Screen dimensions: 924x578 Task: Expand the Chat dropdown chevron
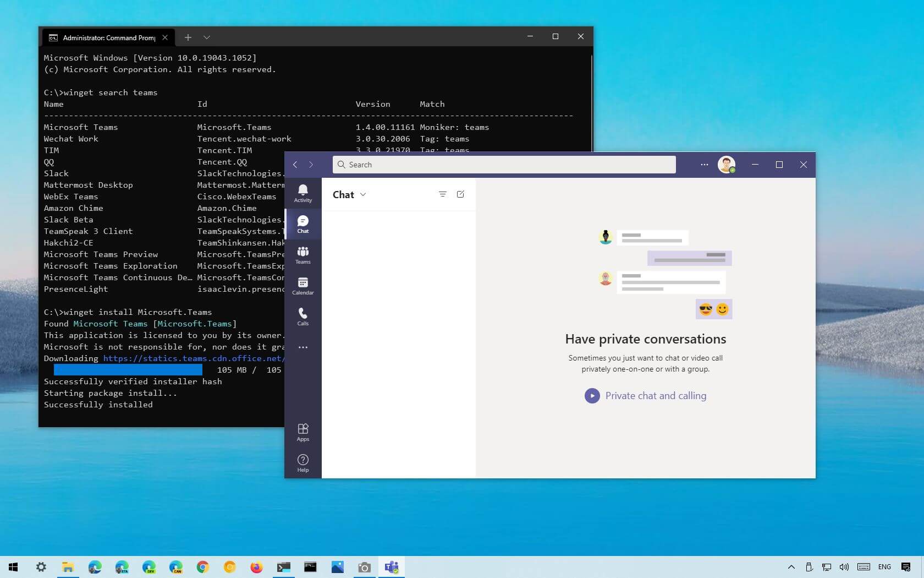click(x=363, y=195)
